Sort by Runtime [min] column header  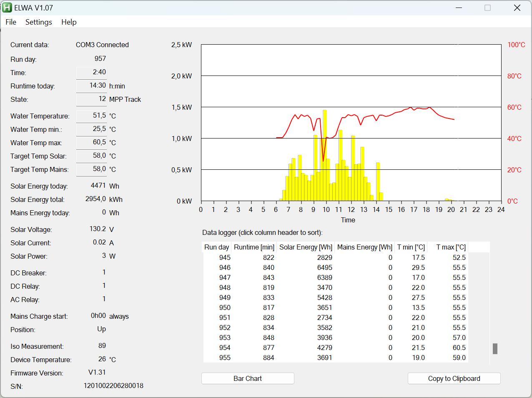click(254, 247)
